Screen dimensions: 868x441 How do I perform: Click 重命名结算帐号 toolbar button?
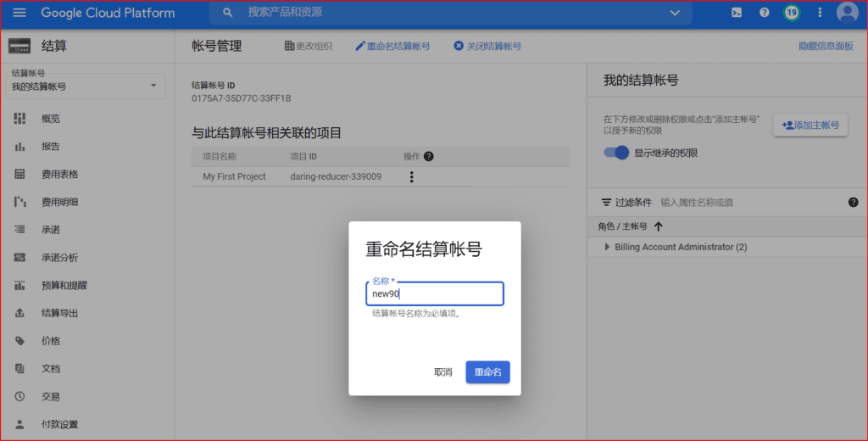pos(392,46)
